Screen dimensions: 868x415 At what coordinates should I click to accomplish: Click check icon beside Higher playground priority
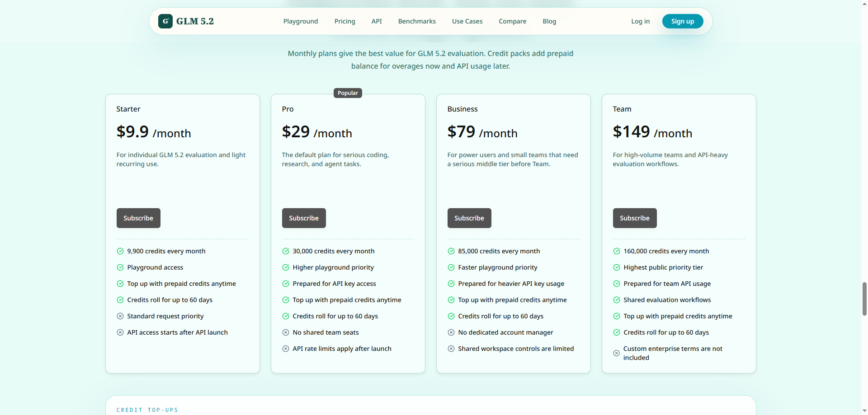pos(286,267)
